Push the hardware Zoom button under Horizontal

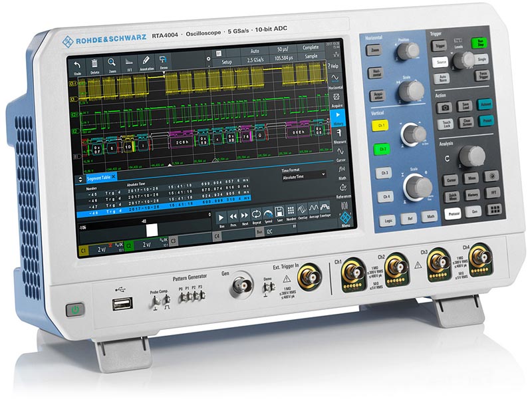(374, 50)
